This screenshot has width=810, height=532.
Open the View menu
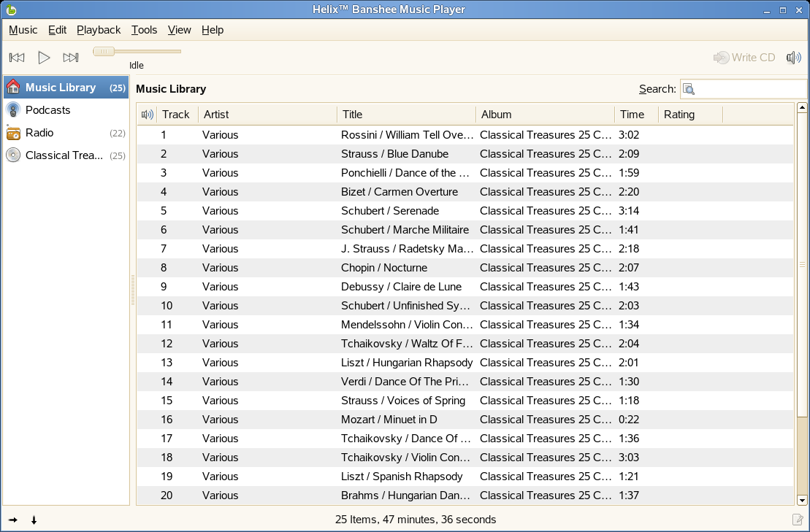click(179, 30)
